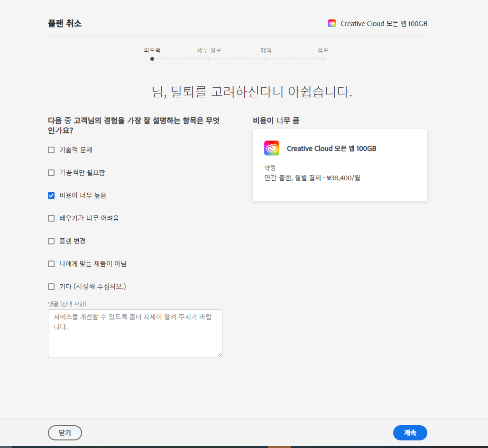Image resolution: width=488 pixels, height=448 pixels.
Task: Check the 기술적 문제 checkbox
Action: (x=51, y=150)
